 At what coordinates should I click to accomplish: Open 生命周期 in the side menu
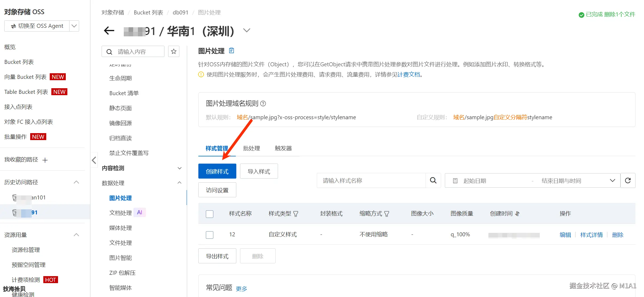tap(121, 78)
